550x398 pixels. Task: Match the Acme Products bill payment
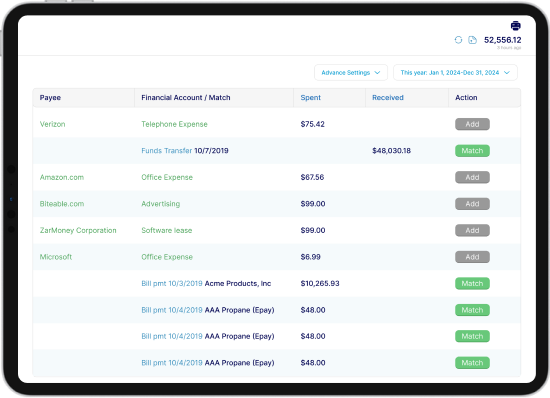pos(472,283)
